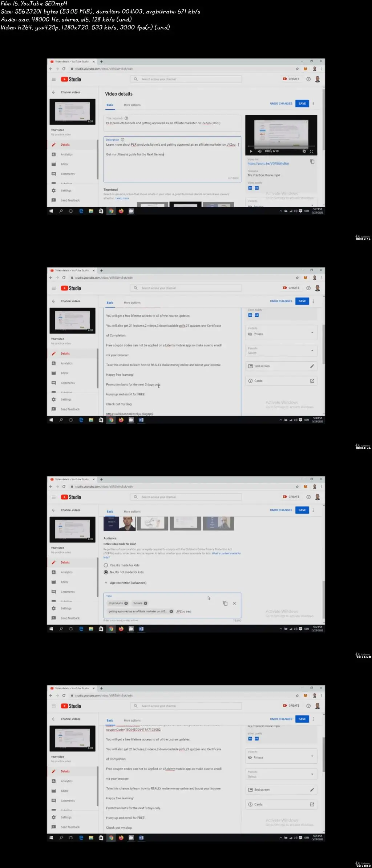Clear all tags with the X icon
The image size is (372, 868).
click(x=235, y=603)
